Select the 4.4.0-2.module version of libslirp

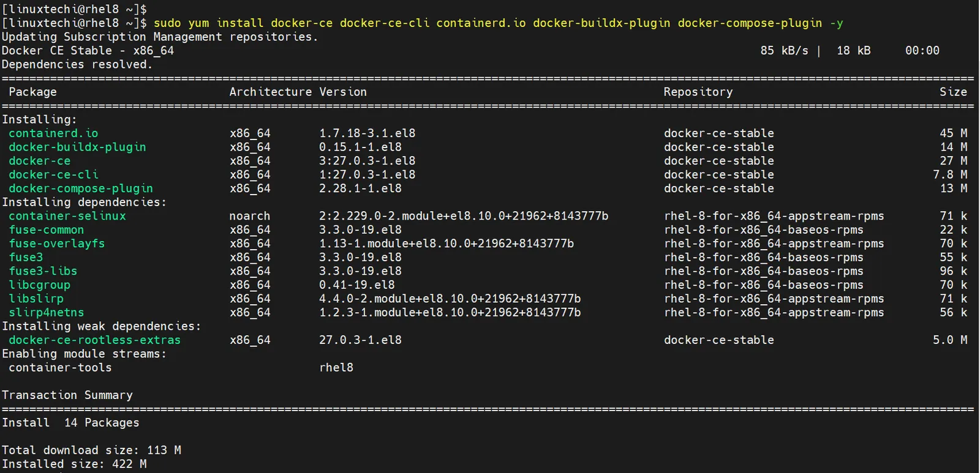(x=450, y=299)
